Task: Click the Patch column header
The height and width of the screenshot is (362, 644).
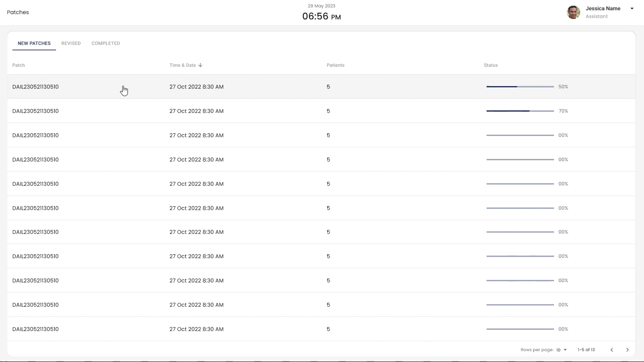Action: click(x=19, y=65)
